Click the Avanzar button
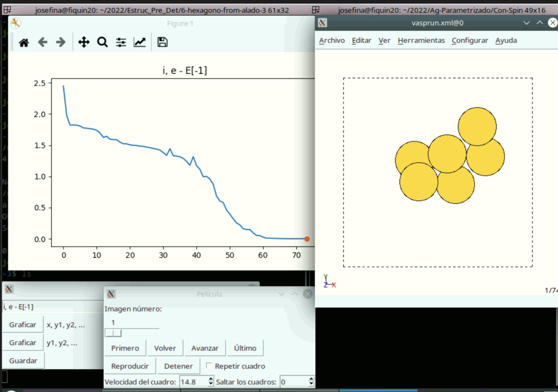558x392 pixels. tap(204, 348)
